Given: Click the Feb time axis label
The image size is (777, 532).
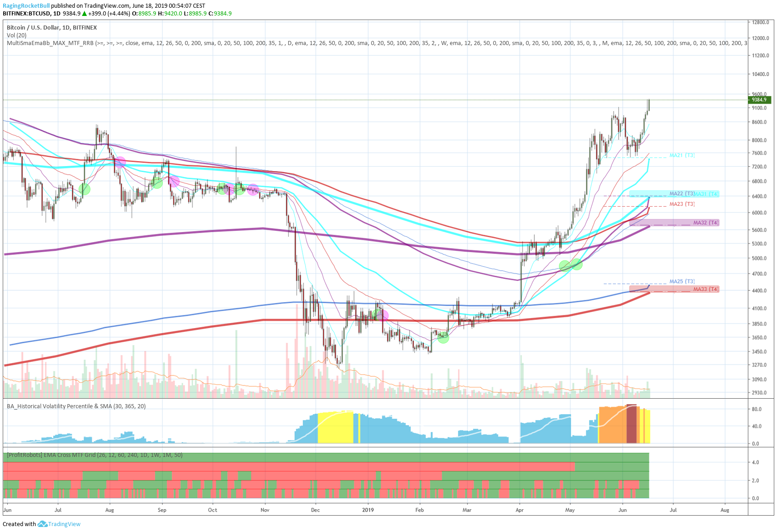Looking at the screenshot, I should [420, 510].
